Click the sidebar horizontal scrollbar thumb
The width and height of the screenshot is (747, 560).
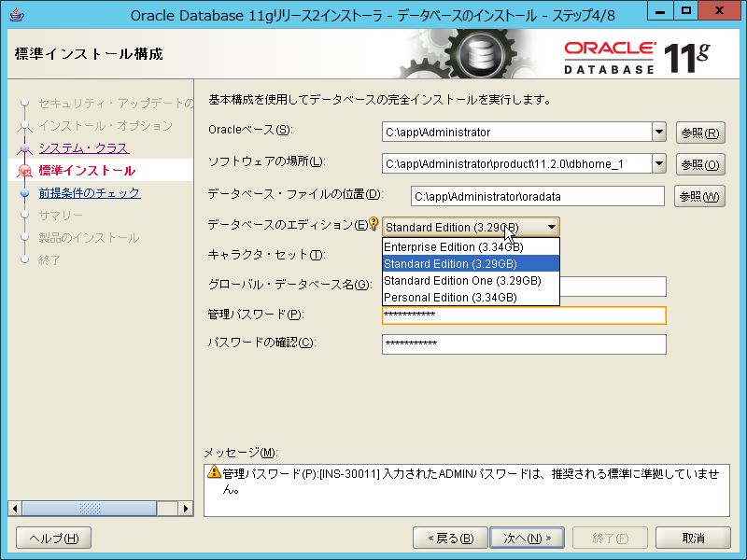click(x=89, y=509)
